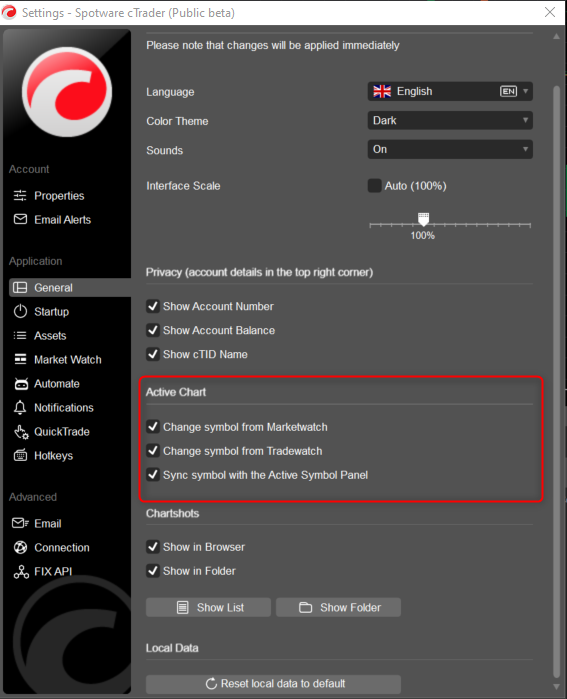This screenshot has height=699, width=567.
Task: Select the Startup power icon
Action: coord(20,311)
